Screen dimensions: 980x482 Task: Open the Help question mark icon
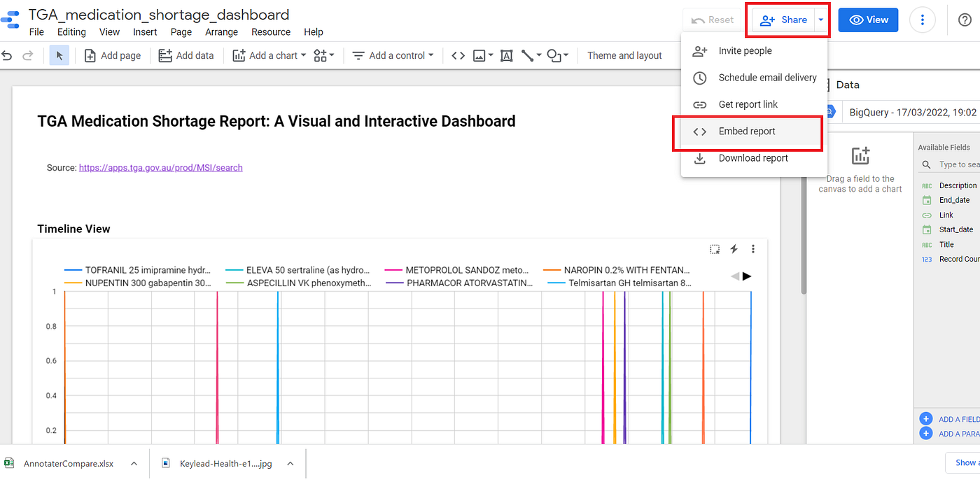(965, 20)
